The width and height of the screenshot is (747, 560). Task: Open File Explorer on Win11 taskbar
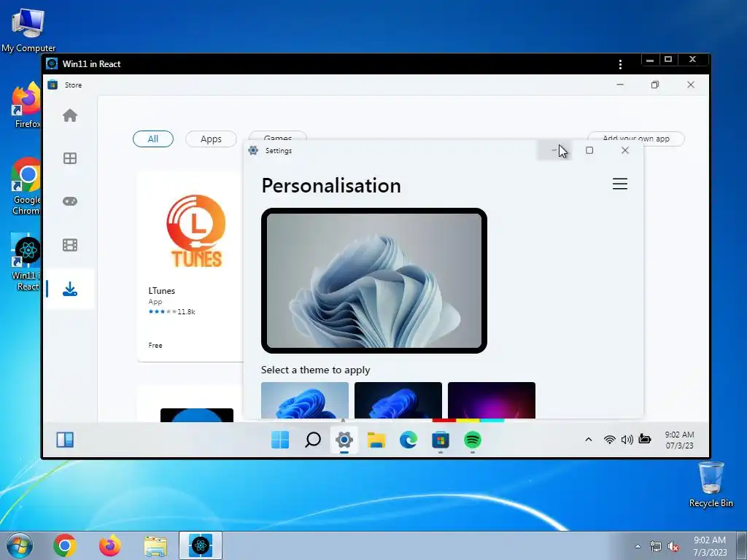click(x=376, y=440)
